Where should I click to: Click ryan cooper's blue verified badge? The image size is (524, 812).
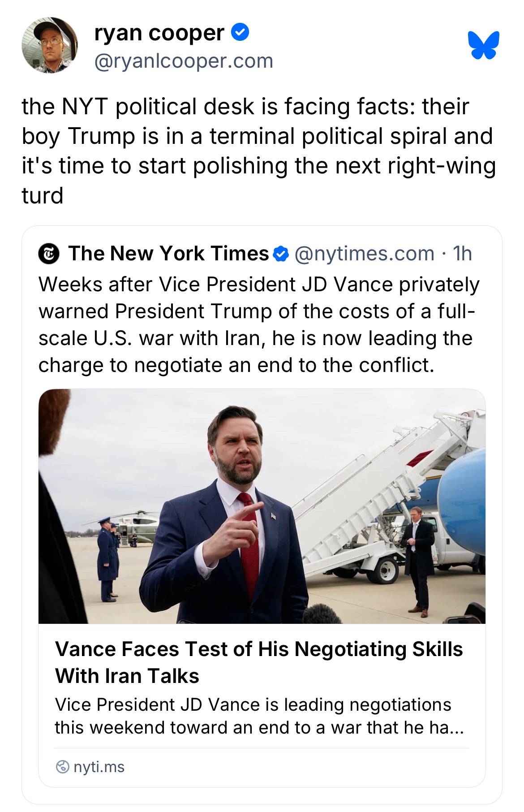point(240,32)
